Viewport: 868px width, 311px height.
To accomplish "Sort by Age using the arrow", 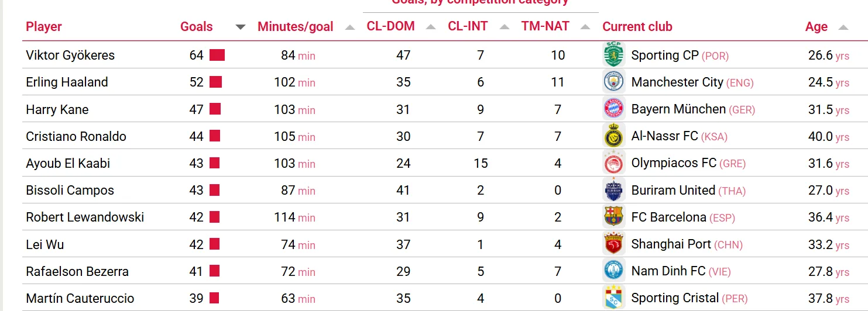I will [843, 27].
